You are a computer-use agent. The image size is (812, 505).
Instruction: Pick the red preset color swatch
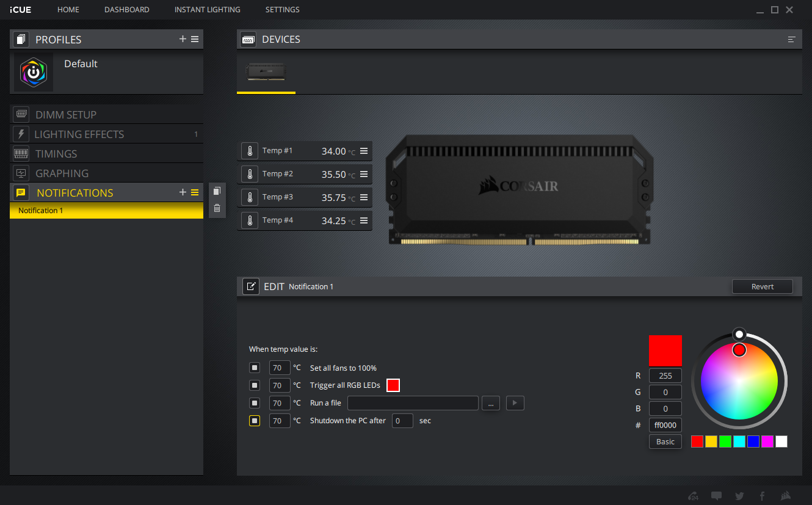coord(697,441)
